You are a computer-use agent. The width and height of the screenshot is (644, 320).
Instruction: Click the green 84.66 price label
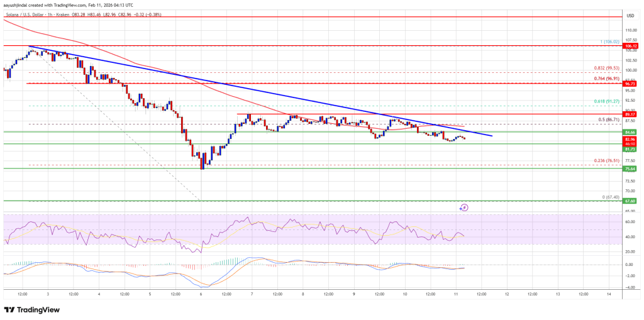coord(630,132)
